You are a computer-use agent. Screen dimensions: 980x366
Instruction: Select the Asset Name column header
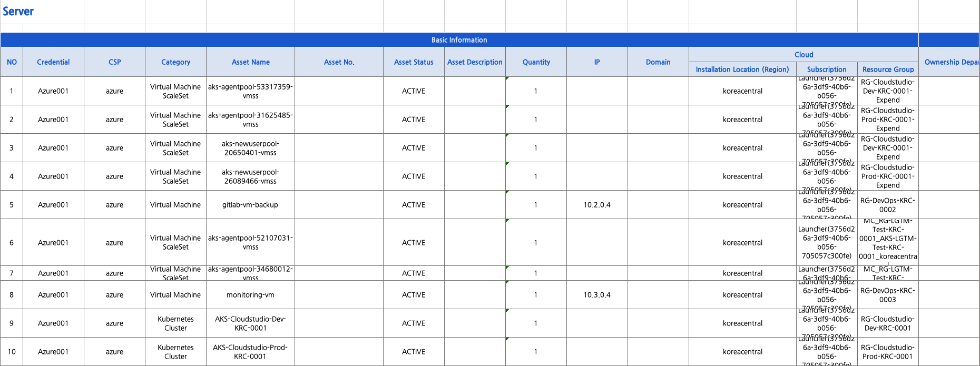click(x=250, y=62)
